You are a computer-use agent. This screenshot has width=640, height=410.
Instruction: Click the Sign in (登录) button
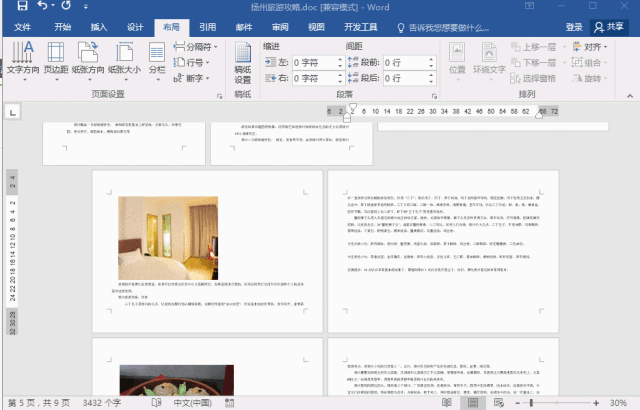[x=574, y=27]
